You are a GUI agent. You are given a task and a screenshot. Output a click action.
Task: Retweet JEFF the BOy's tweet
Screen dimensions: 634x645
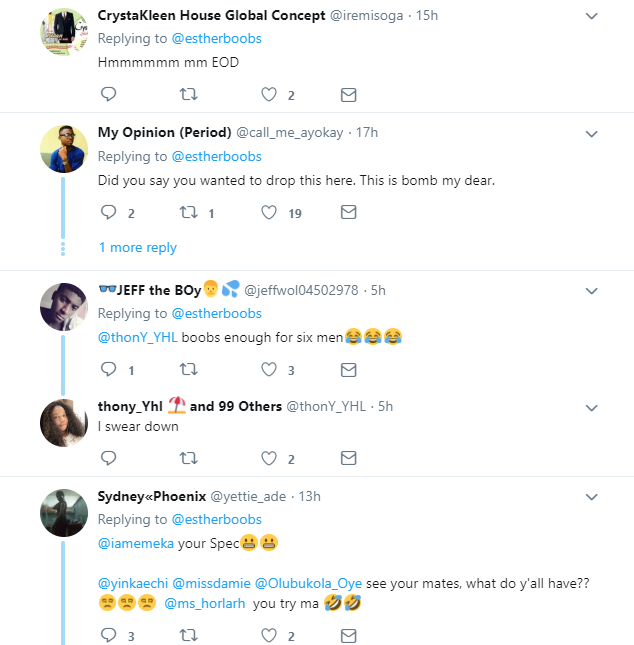[187, 370]
